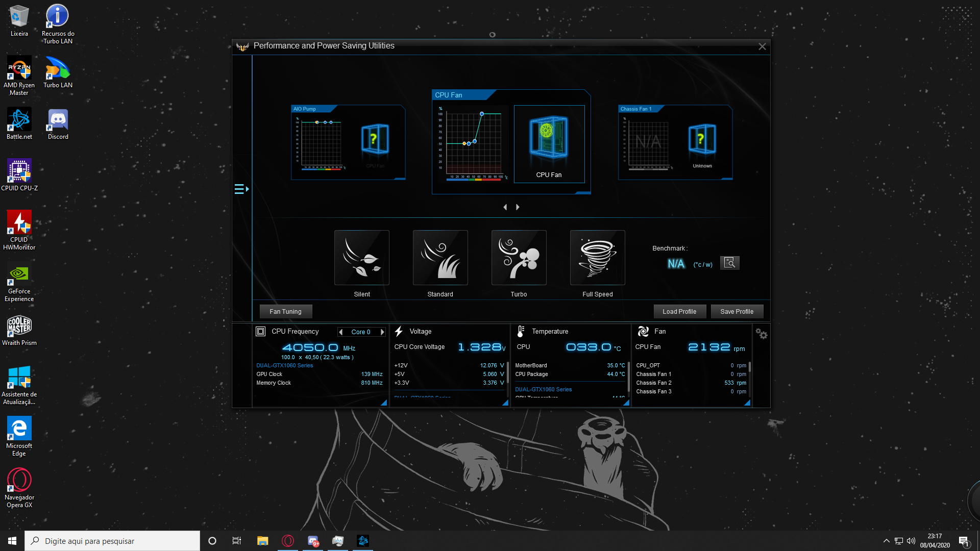Open Wraith Prism desktop icon
This screenshot has width=980, height=551.
(x=19, y=330)
